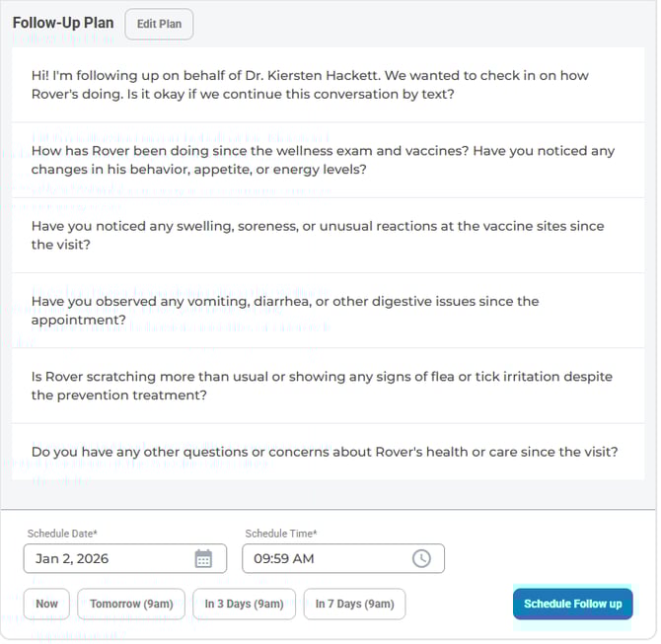Pick the In 3 Days (9am) preset

[244, 604]
